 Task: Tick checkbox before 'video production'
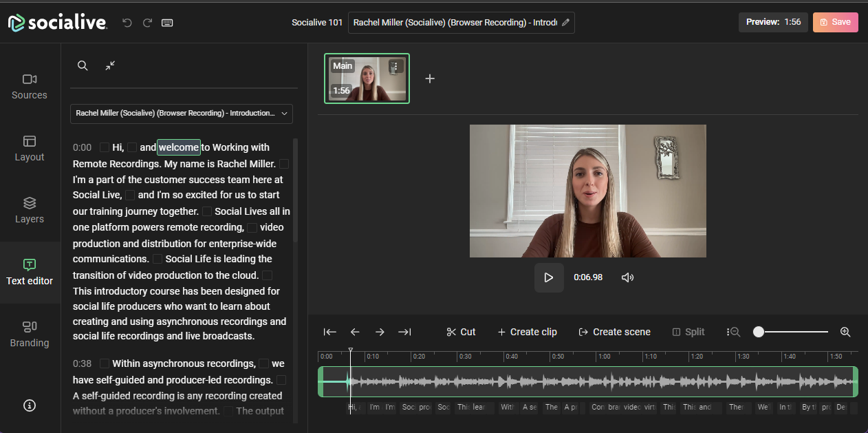(x=252, y=227)
